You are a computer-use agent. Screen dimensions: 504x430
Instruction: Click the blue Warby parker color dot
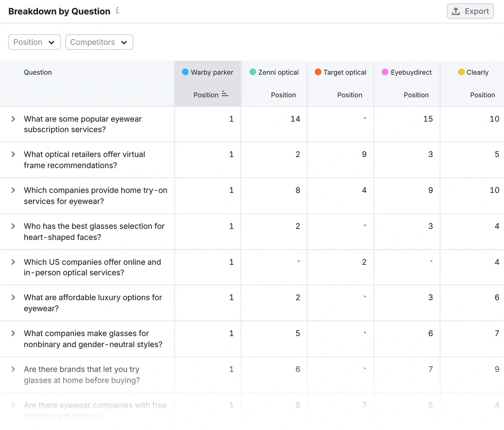185,72
